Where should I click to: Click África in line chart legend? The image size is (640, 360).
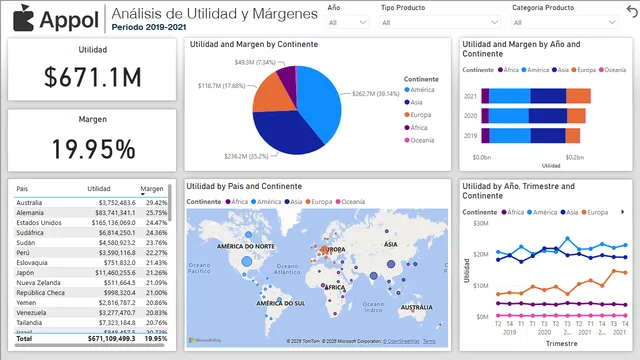click(512, 212)
